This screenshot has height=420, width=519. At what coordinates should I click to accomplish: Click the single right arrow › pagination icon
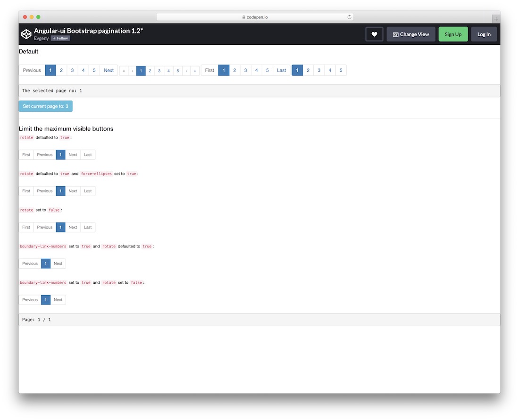pyautogui.click(x=186, y=70)
